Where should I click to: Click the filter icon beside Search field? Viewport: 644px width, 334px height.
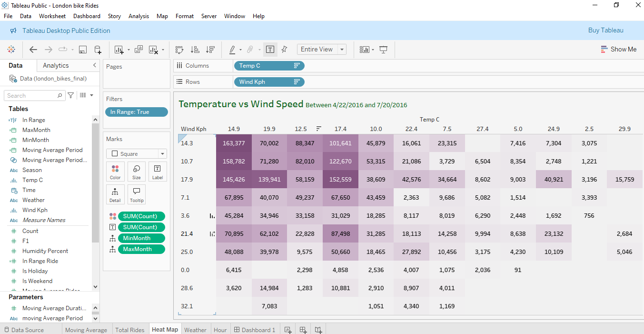71,95
